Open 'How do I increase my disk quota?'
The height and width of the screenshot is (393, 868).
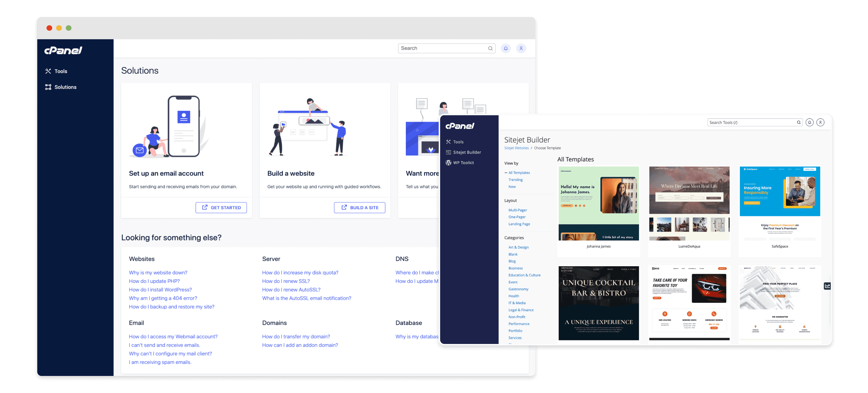pos(300,273)
